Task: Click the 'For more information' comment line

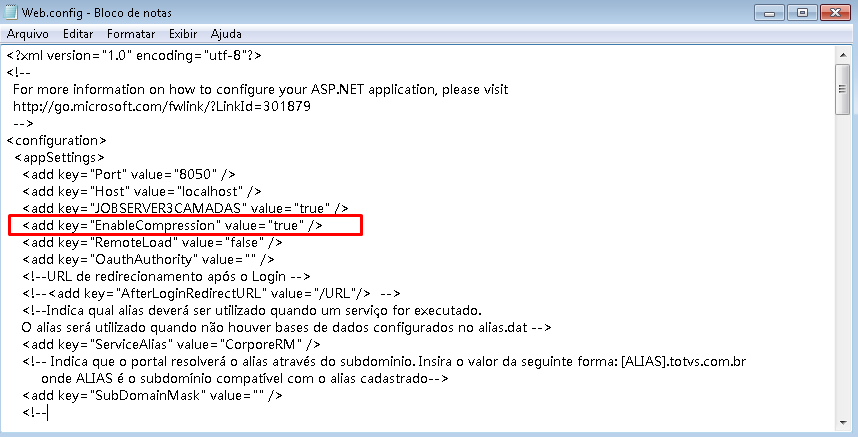Action: click(x=260, y=89)
